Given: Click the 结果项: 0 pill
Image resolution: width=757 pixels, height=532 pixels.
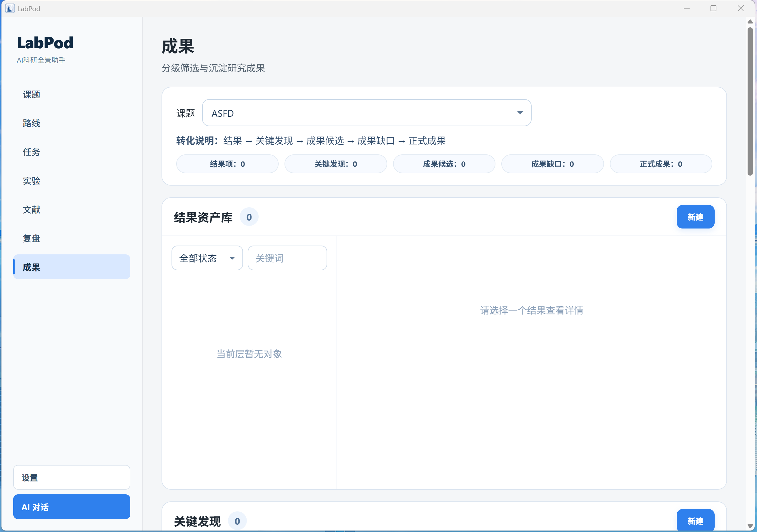Looking at the screenshot, I should tap(227, 164).
